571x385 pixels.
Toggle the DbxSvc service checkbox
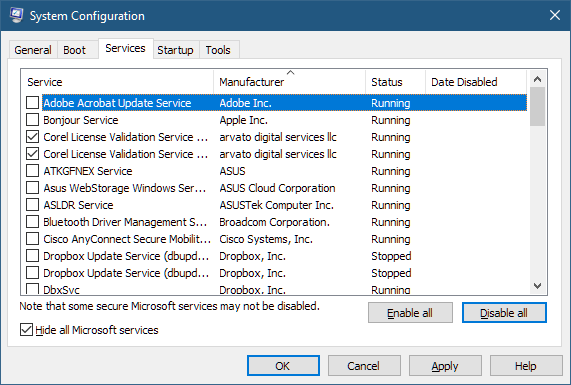point(32,289)
